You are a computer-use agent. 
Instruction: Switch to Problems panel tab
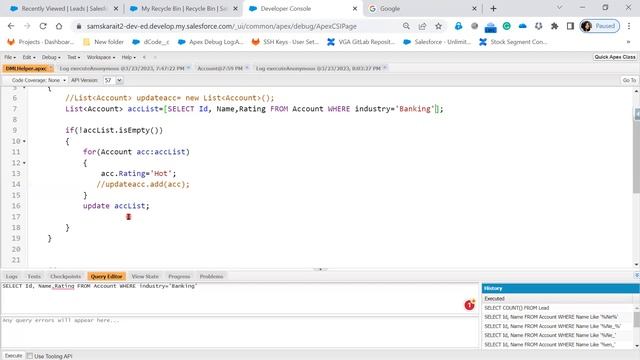tap(211, 276)
